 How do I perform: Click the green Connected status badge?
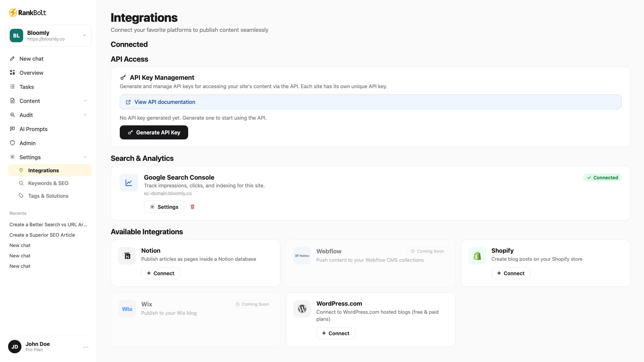(x=602, y=178)
